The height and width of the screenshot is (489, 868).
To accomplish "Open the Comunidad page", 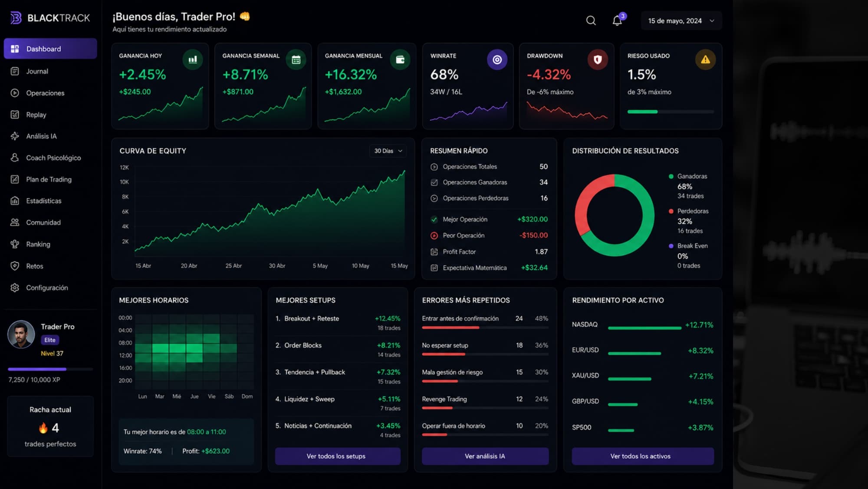I will click(50, 222).
